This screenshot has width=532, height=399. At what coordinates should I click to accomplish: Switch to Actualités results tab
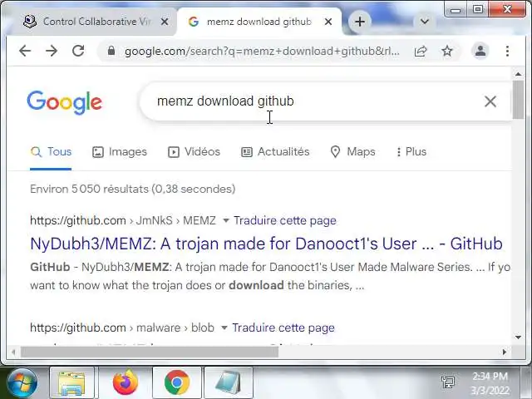pos(275,151)
